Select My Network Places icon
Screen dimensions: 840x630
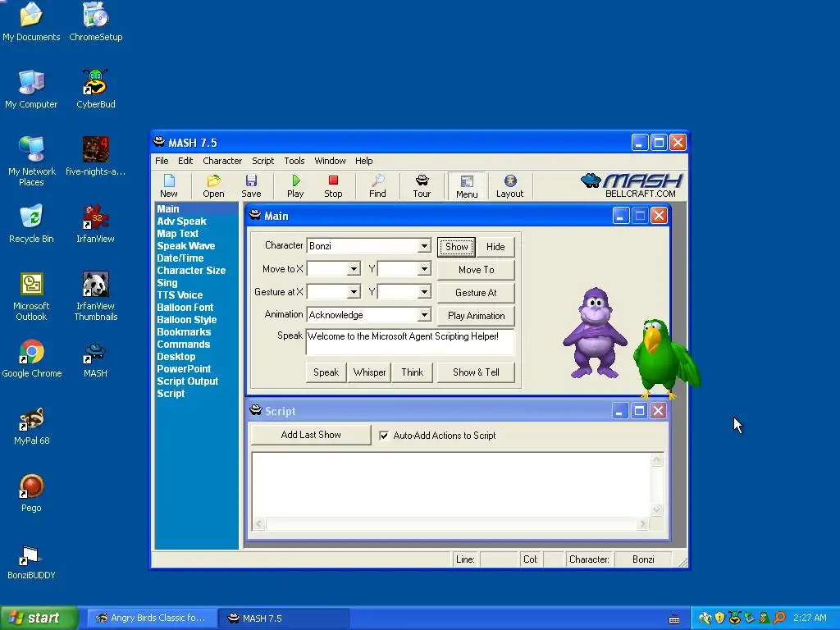click(31, 161)
